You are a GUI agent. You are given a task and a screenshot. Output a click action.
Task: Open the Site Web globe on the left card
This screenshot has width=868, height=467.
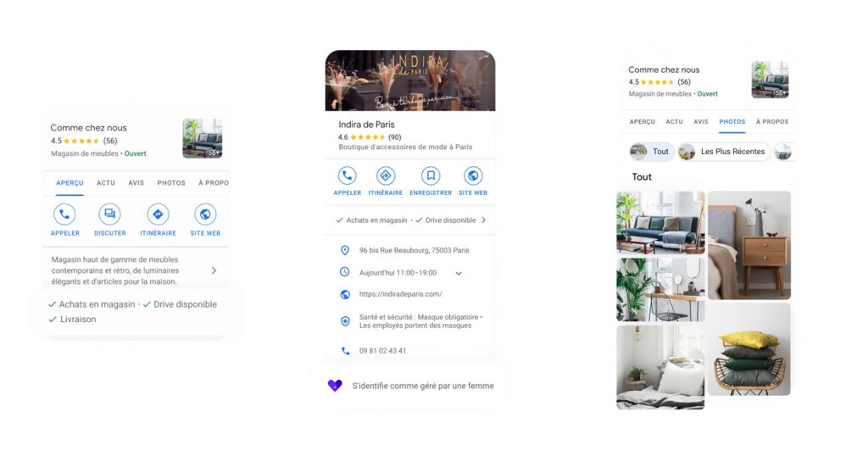205,215
